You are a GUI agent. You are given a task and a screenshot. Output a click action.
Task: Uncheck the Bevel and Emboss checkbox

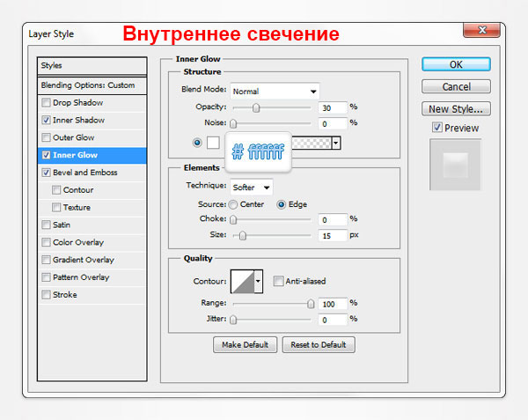pyautogui.click(x=46, y=173)
